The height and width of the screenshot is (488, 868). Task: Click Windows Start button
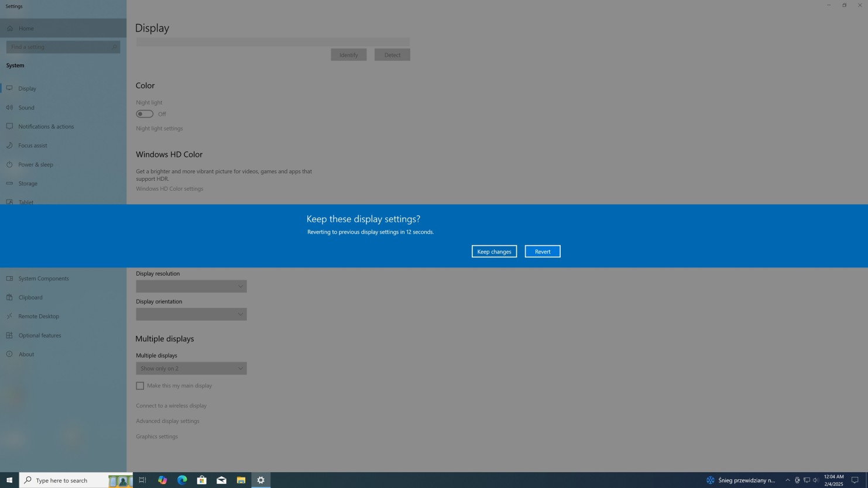click(x=9, y=480)
